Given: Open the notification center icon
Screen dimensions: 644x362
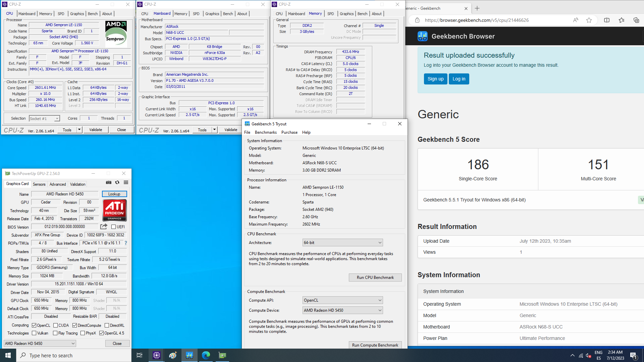Looking at the screenshot, I should click(x=634, y=355).
